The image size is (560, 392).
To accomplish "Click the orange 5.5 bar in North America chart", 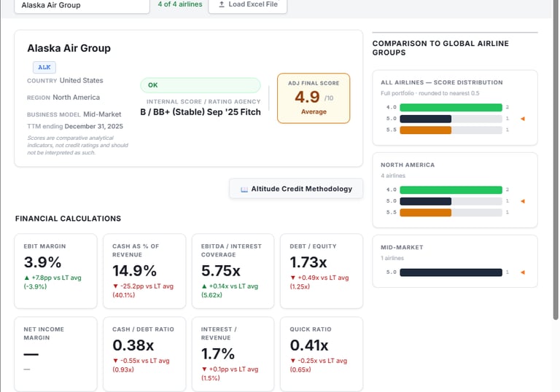I will tap(425, 213).
